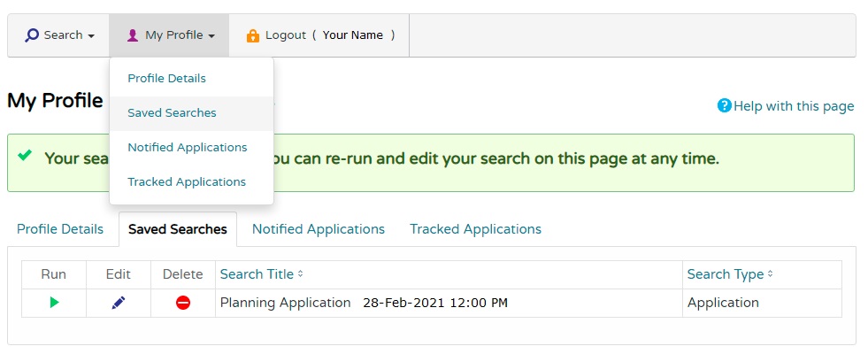Image resolution: width=868 pixels, height=354 pixels.
Task: Open the Help with this page link
Action: coord(793,106)
